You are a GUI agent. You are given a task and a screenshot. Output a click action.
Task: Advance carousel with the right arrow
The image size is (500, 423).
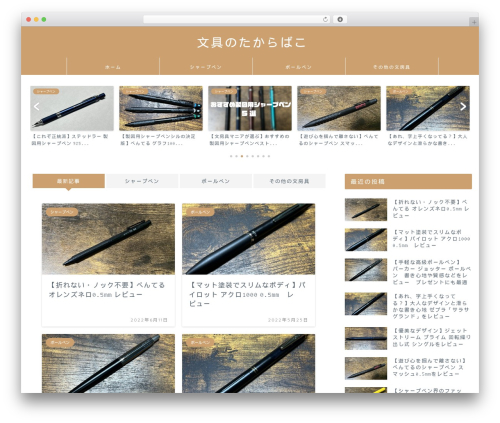[x=463, y=106]
